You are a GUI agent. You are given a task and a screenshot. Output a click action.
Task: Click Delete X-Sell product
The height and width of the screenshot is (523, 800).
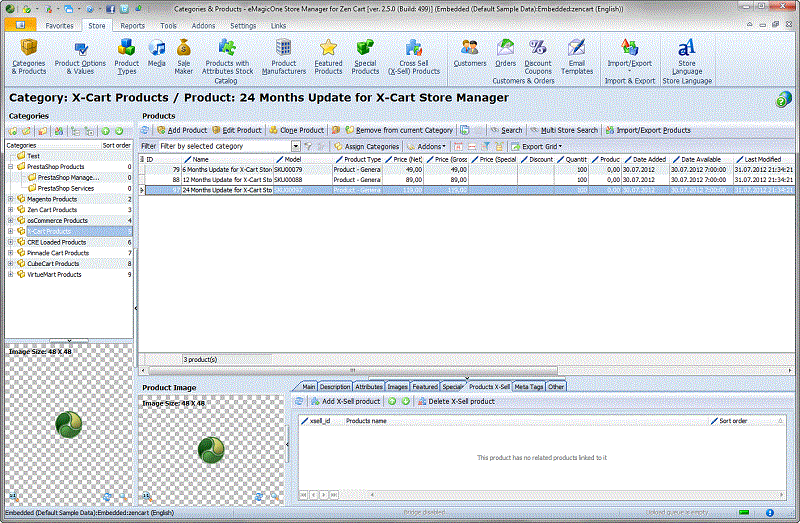[x=456, y=402]
